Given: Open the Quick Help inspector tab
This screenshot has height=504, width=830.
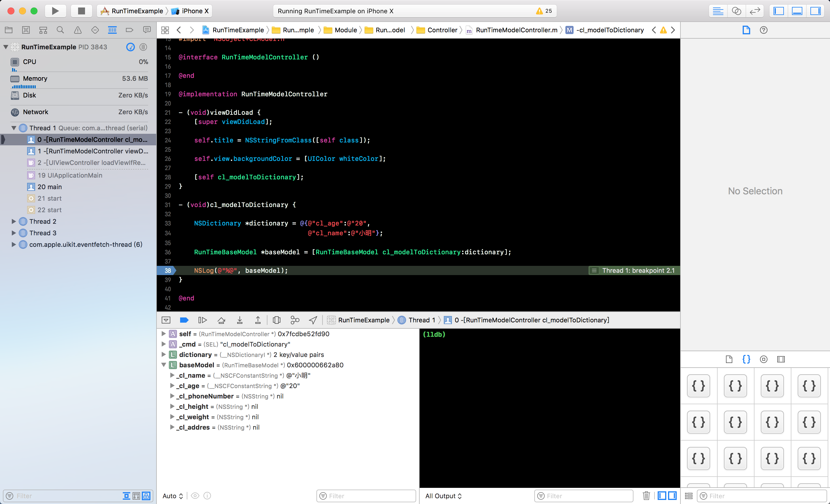Looking at the screenshot, I should 764,30.
